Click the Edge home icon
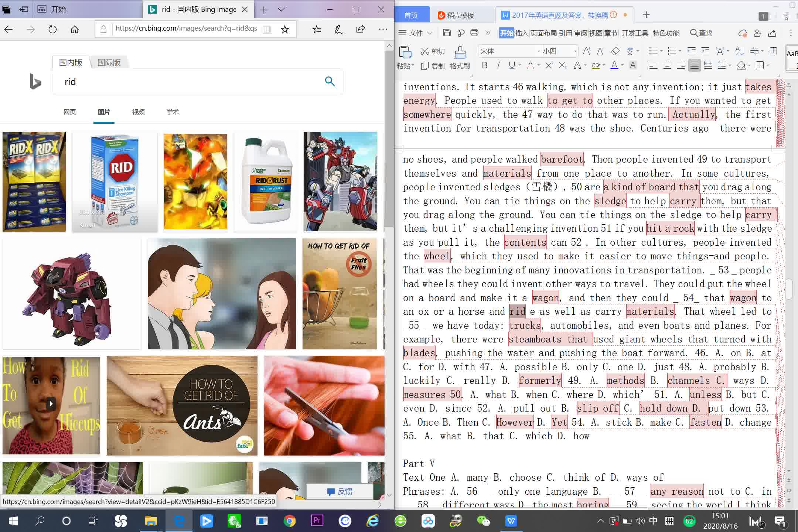 [75, 29]
